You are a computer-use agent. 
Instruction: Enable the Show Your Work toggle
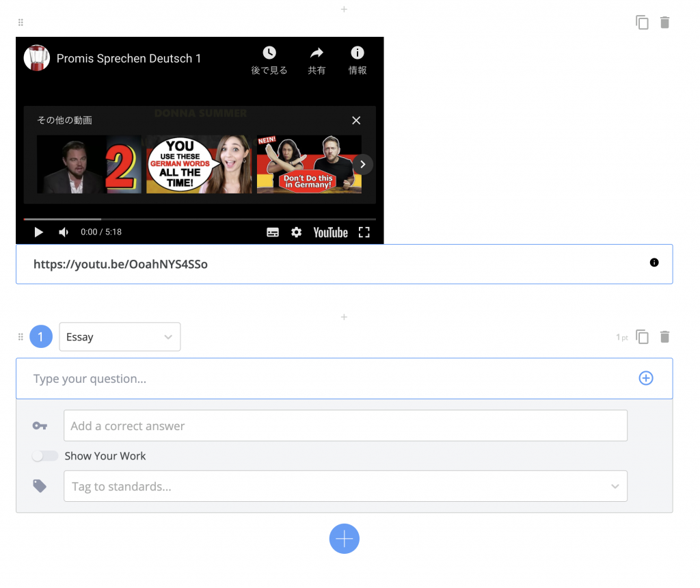(x=44, y=456)
